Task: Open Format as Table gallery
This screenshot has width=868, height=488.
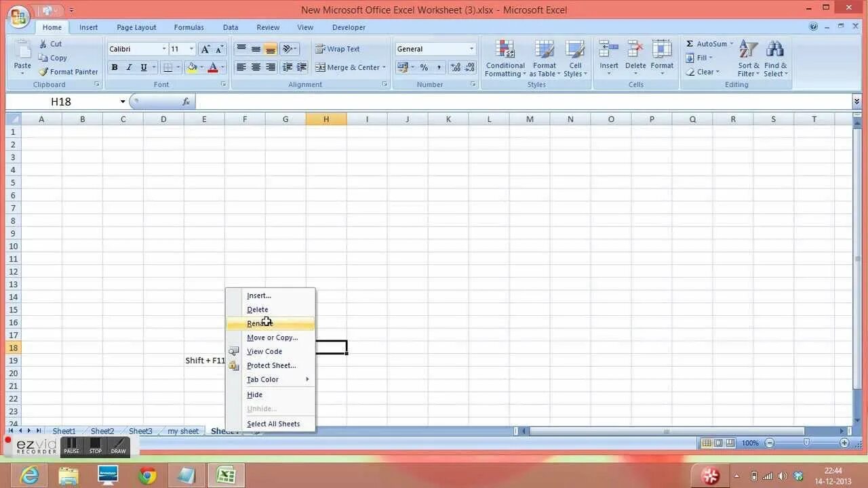Action: click(545, 59)
